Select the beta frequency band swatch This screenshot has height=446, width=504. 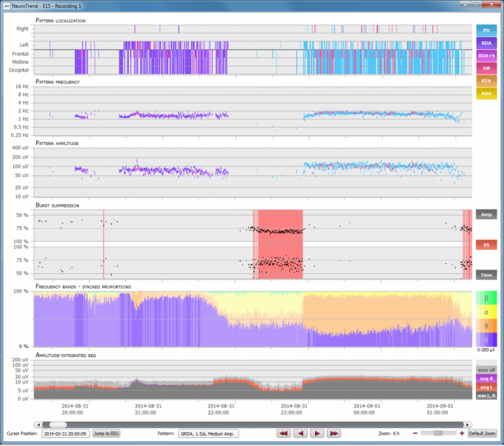coord(486,298)
